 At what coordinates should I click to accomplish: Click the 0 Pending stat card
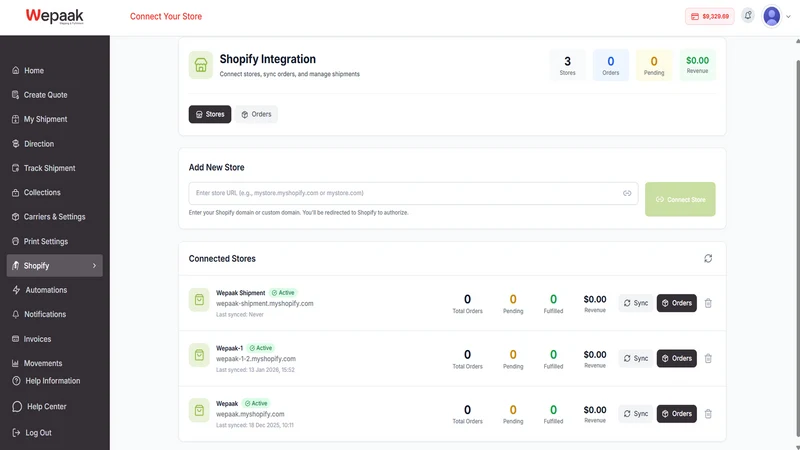654,65
